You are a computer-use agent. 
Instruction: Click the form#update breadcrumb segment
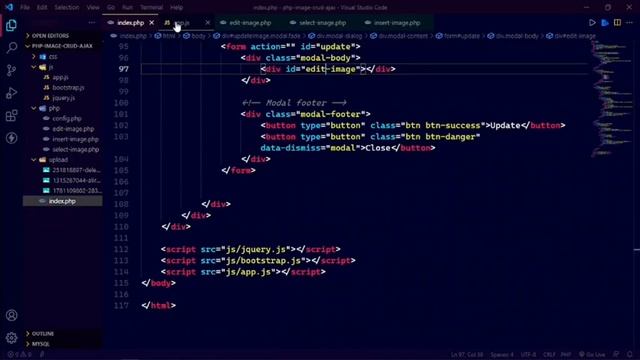(458, 36)
